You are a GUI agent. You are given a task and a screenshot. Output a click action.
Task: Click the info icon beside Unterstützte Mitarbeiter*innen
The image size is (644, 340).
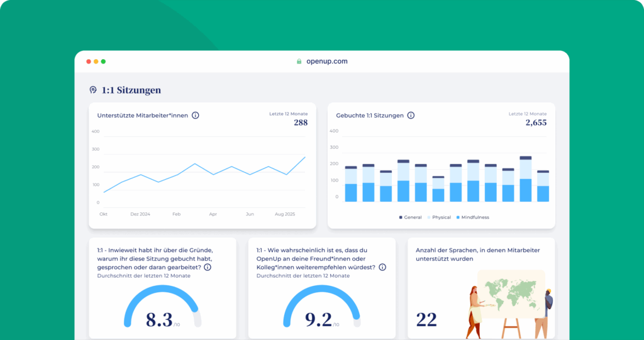tap(196, 116)
